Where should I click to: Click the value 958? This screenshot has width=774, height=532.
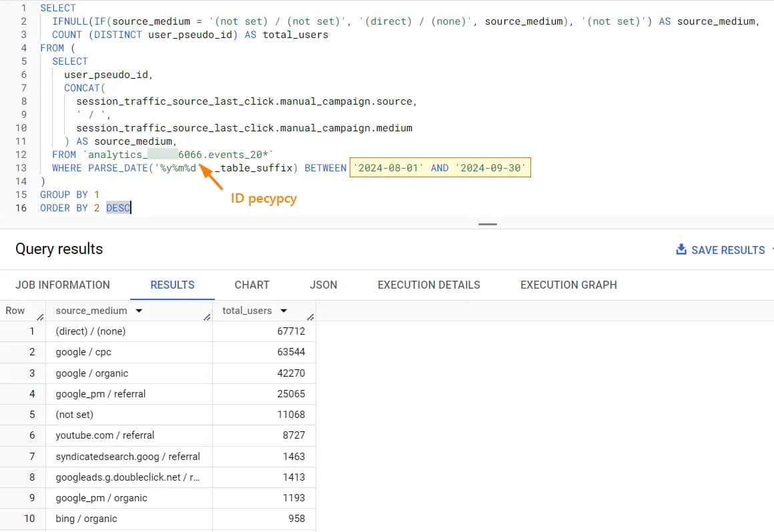click(x=297, y=519)
